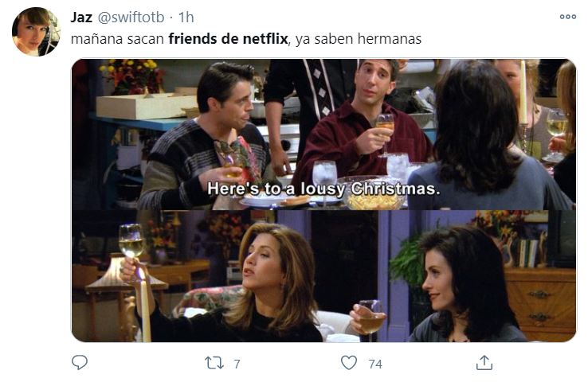
Task: Open the display name Jaz
Action: pos(81,18)
